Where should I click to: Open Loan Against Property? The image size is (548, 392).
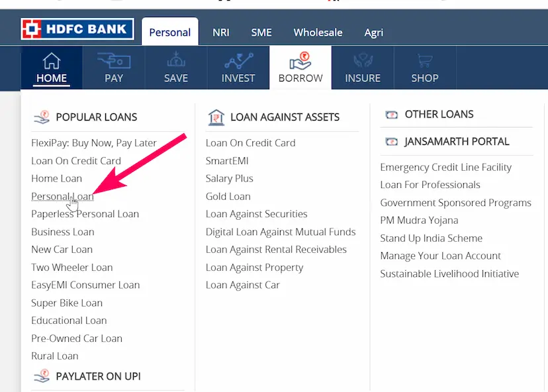click(254, 268)
